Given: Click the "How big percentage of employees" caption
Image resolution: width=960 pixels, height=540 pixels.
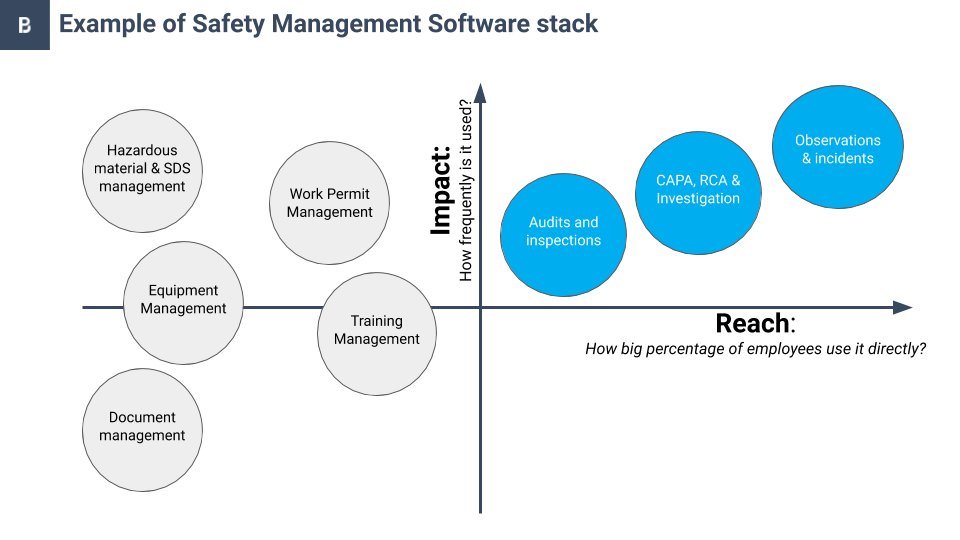Looking at the screenshot, I should click(755, 349).
